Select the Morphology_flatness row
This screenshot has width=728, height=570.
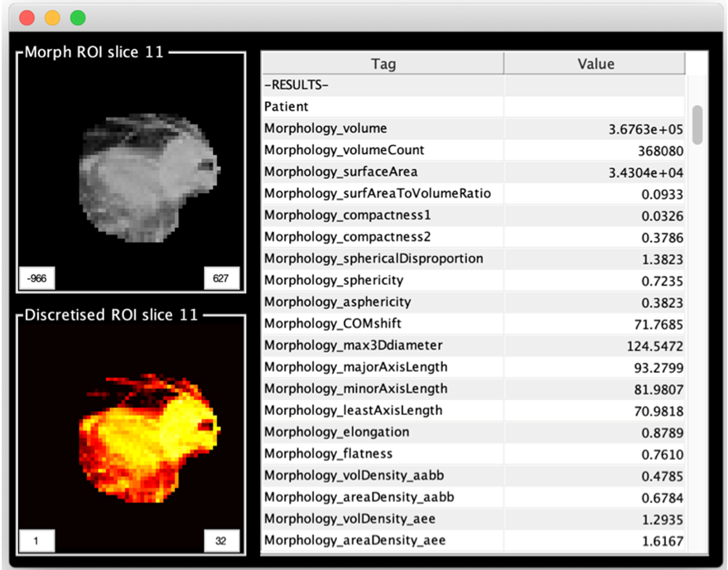coord(474,453)
